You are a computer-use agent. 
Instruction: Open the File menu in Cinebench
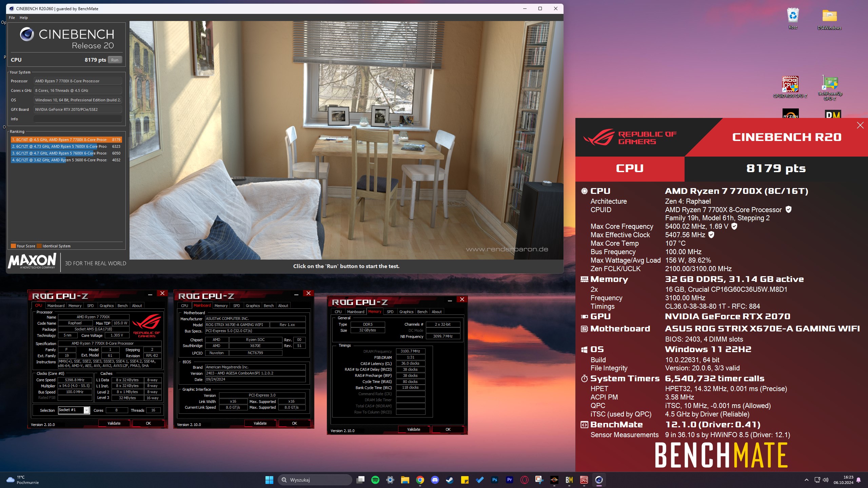click(12, 18)
